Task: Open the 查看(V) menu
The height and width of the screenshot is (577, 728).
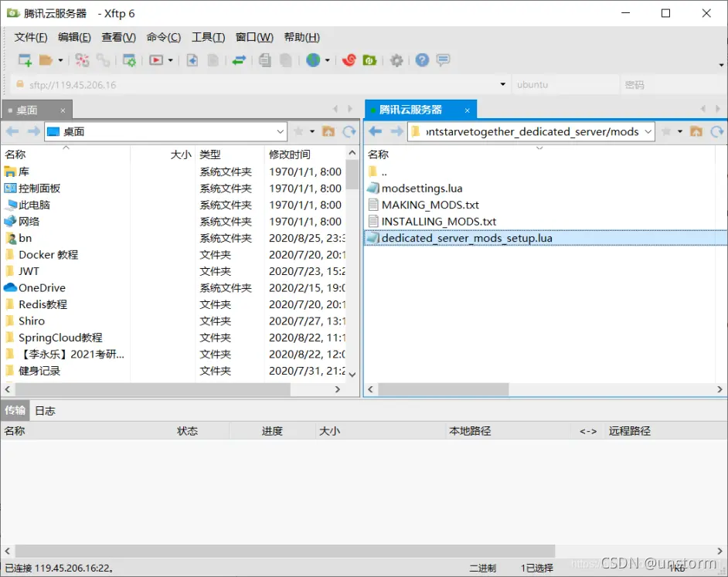Action: pyautogui.click(x=118, y=37)
